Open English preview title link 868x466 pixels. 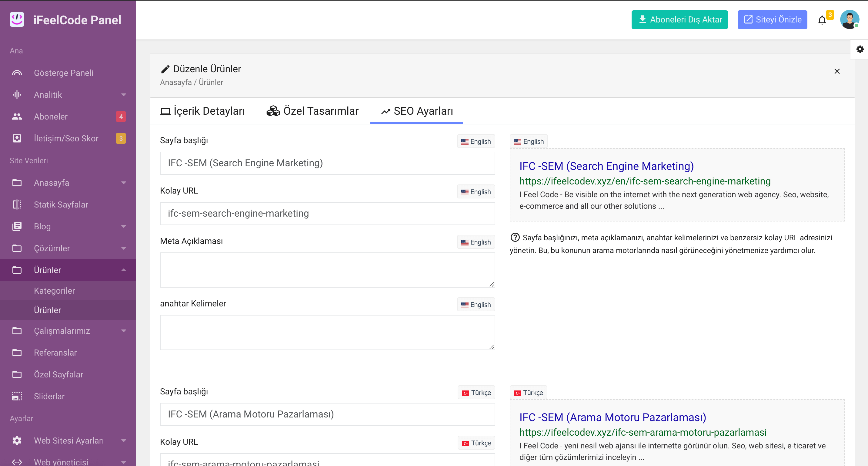[x=606, y=166]
